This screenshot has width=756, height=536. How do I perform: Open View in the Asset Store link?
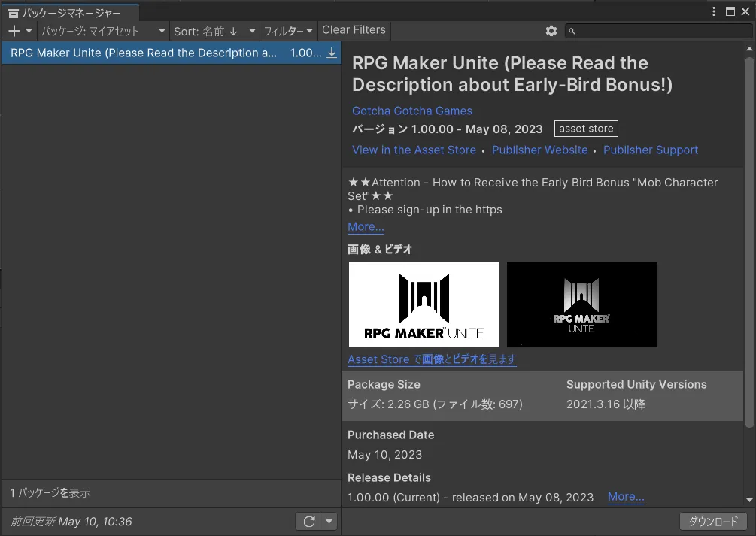pyautogui.click(x=414, y=150)
